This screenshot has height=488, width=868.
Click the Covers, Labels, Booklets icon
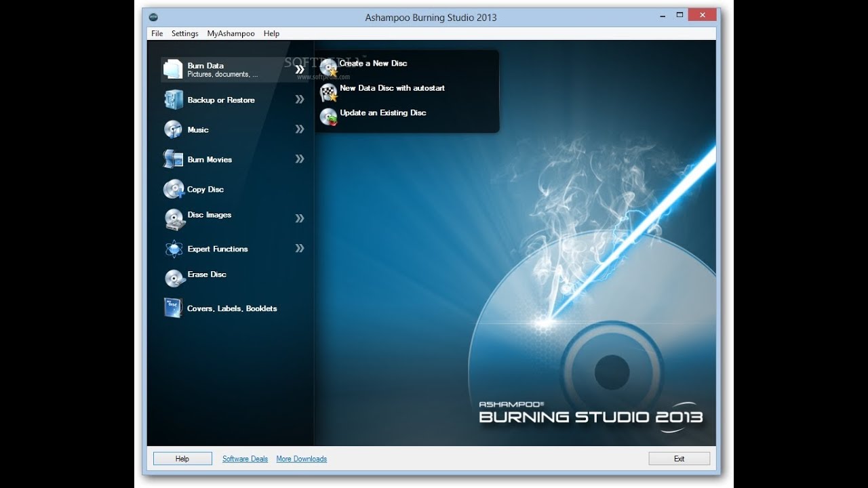click(173, 308)
